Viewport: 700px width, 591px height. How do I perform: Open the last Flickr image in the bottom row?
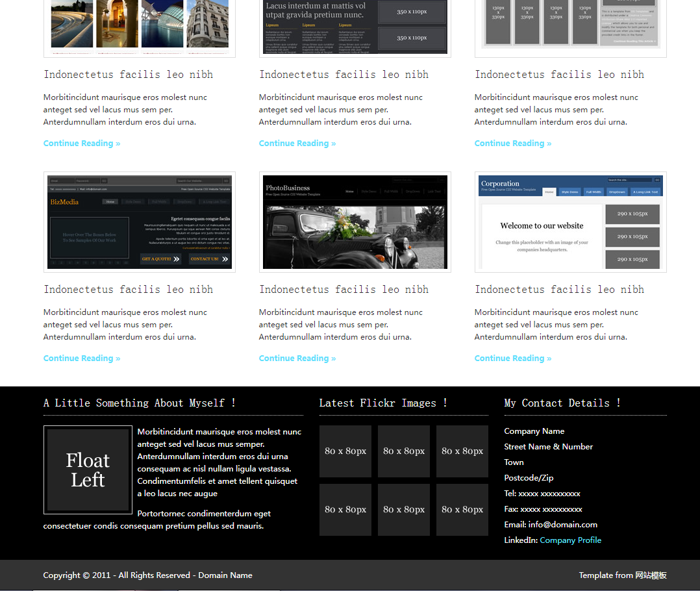462,510
